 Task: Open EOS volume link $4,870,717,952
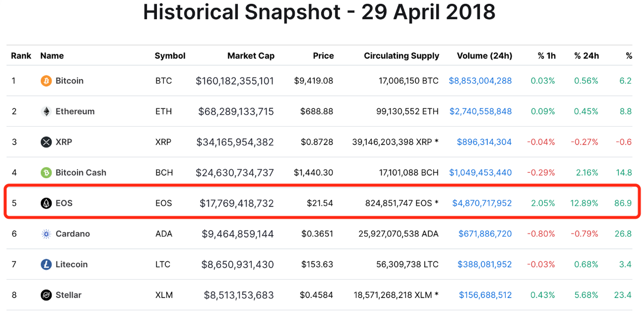point(482,203)
